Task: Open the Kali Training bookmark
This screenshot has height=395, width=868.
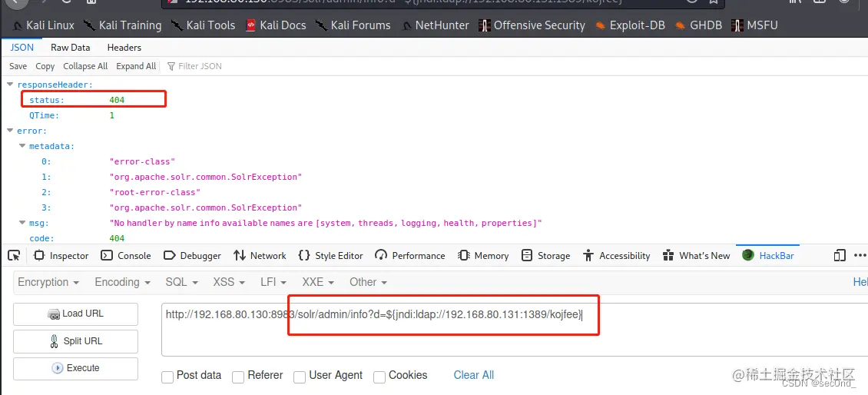Action: (122, 25)
